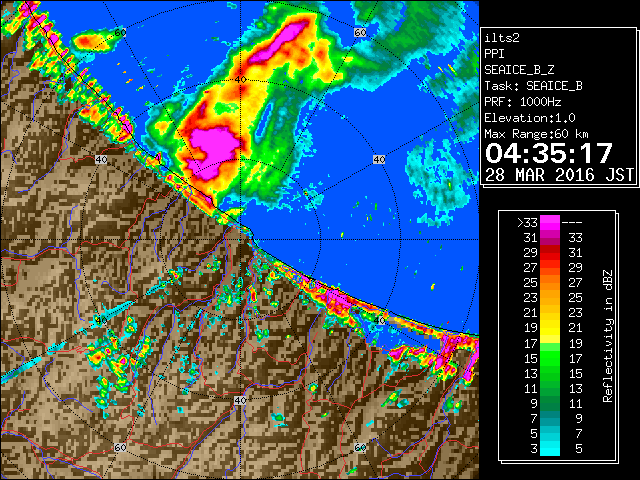Click the '40' range label due north of the radar
Screen dimensions: 640x480
[240, 79]
